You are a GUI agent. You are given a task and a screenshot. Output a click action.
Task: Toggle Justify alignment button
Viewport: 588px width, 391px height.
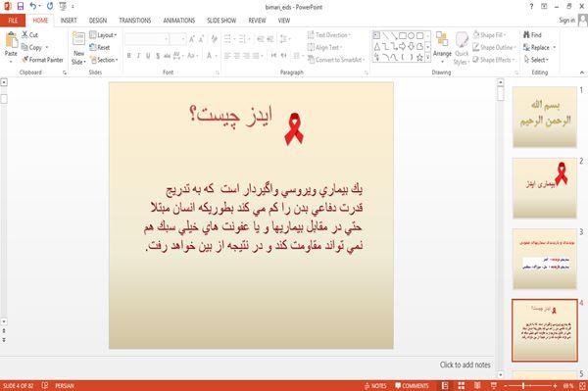click(x=257, y=56)
